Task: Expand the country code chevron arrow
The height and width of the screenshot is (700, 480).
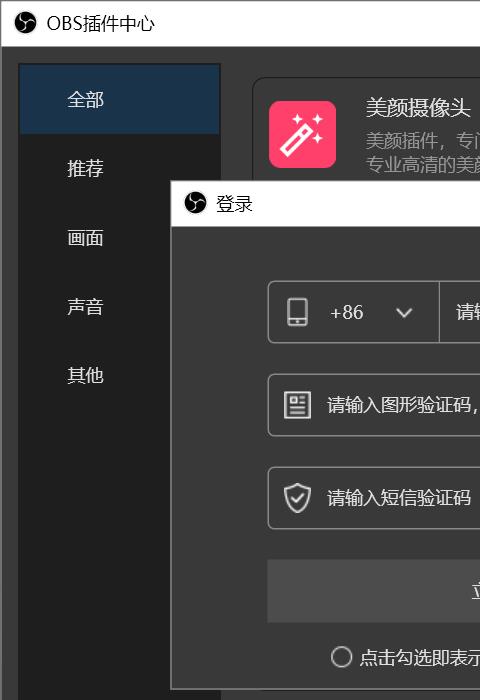Action: pos(404,312)
